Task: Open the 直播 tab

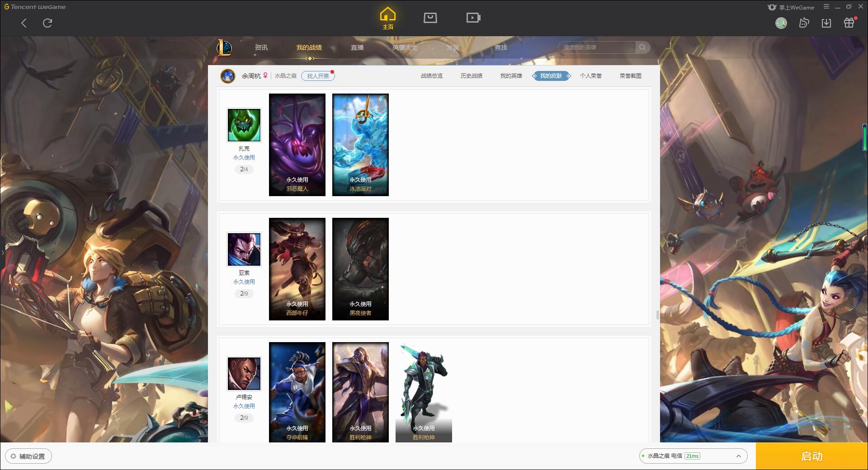Action: 357,47
